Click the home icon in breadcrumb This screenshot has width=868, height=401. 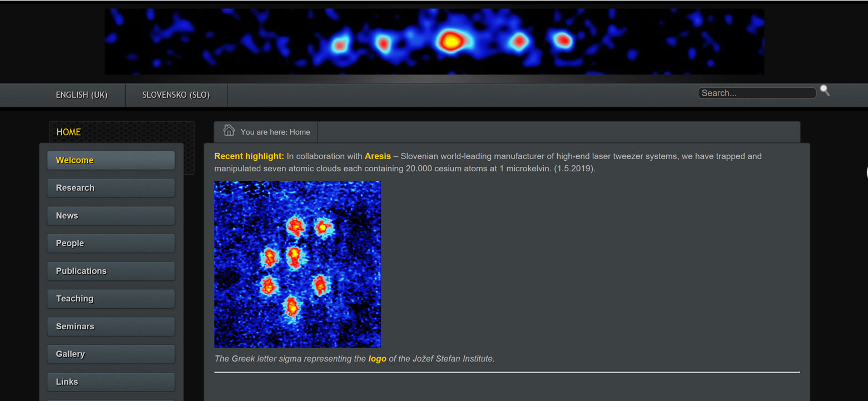(x=229, y=131)
